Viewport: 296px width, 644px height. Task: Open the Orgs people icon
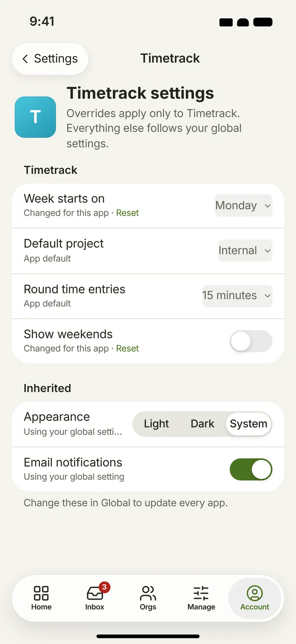[148, 593]
